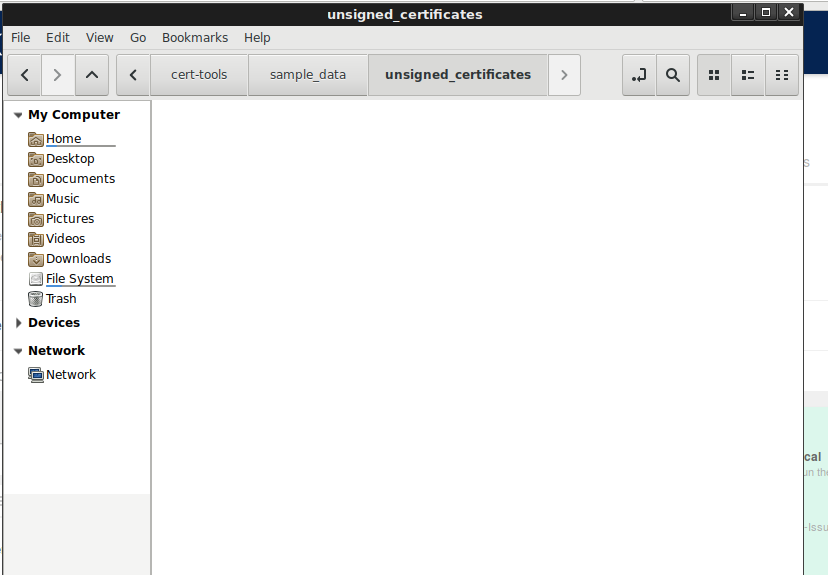The height and width of the screenshot is (575, 828).
Task: Select the Network section heading
Action: coord(57,351)
